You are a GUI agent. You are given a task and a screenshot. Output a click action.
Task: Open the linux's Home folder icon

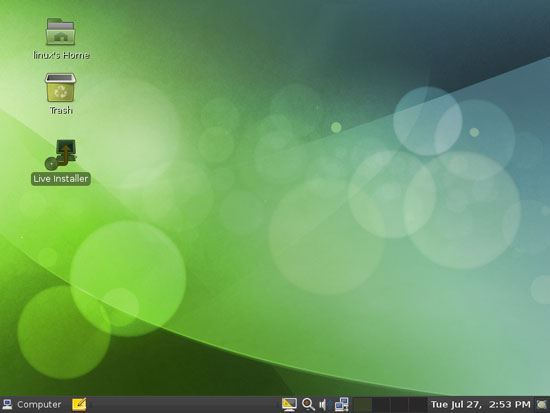pyautogui.click(x=61, y=32)
